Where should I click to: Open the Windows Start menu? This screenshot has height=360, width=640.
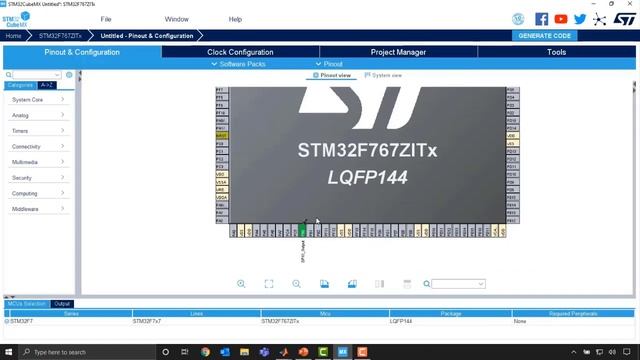(x=9, y=352)
